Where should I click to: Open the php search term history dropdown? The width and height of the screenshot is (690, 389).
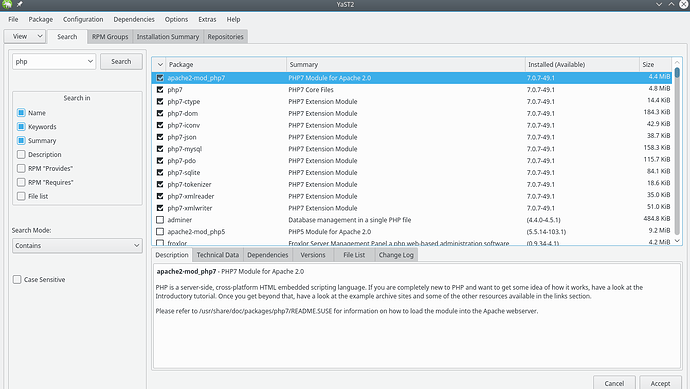(x=90, y=62)
